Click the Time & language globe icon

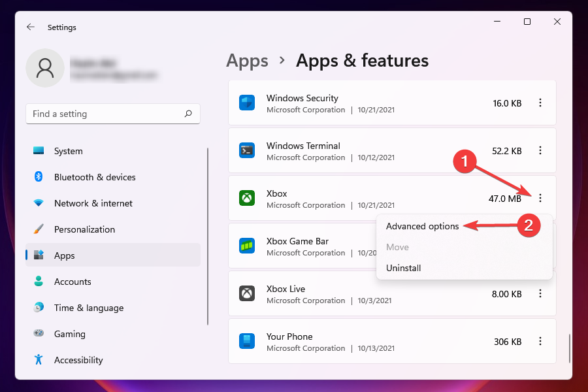[39, 307]
